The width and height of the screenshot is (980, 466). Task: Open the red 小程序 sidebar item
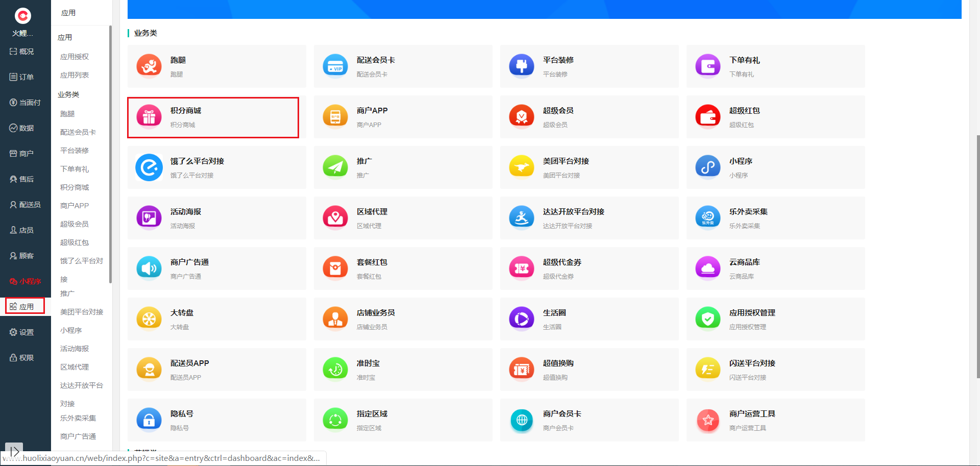(x=25, y=281)
